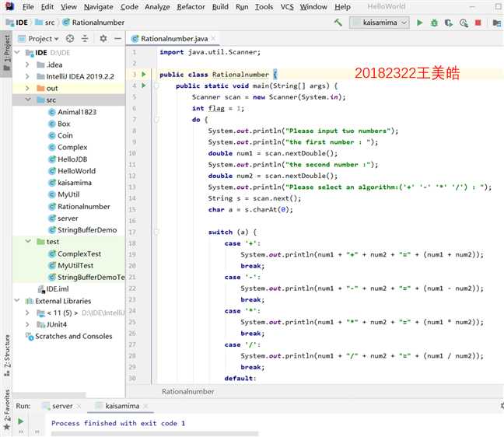Screen dimensions: 504x437
Task: Click the Run console horizontal scrollbar
Action: (x=154, y=434)
